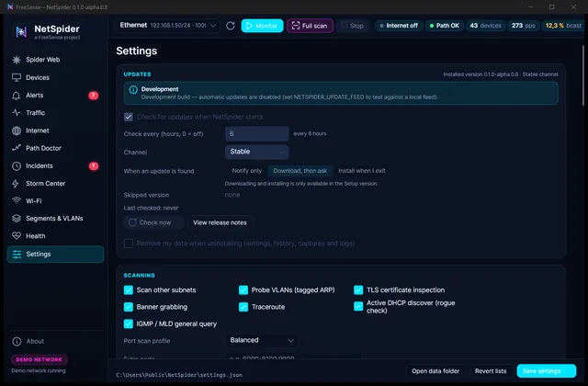Click the NetSpider logo icon
The height and width of the screenshot is (386, 588).
click(x=21, y=32)
